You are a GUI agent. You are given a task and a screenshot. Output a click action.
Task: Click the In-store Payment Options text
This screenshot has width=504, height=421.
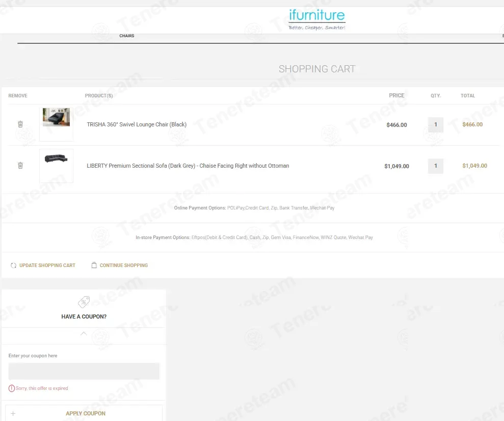(254, 238)
